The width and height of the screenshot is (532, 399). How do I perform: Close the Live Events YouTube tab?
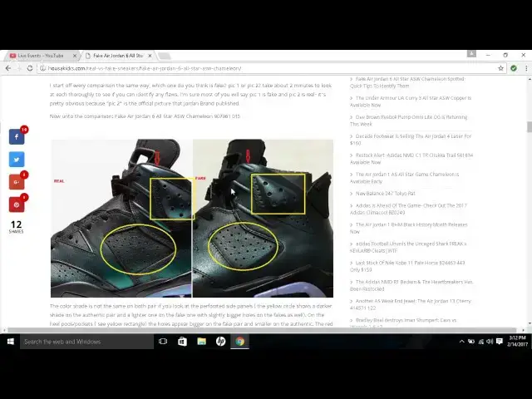point(75,56)
